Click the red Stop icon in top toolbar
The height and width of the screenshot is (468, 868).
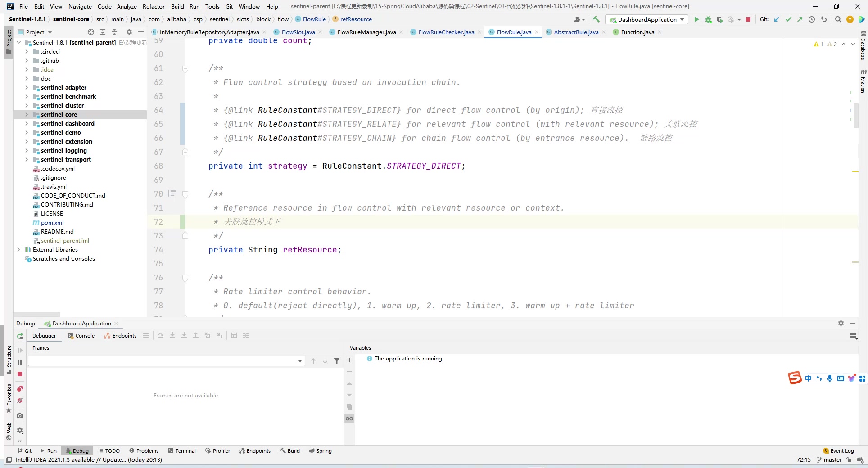pos(748,19)
